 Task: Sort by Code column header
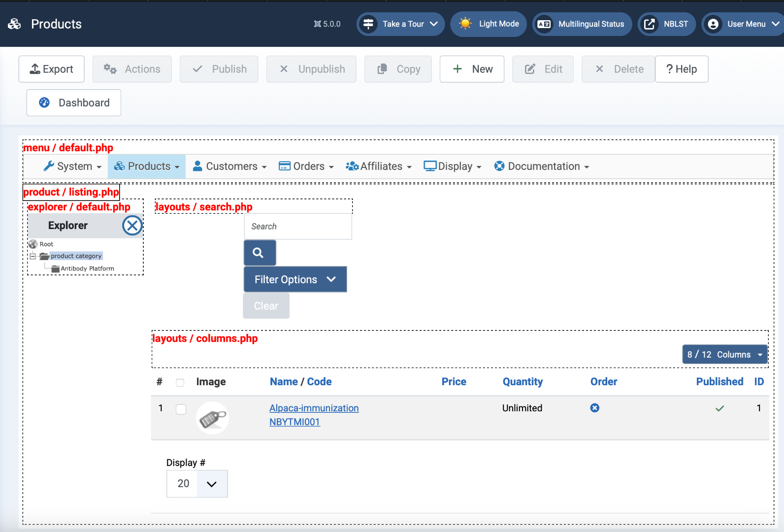coord(319,382)
